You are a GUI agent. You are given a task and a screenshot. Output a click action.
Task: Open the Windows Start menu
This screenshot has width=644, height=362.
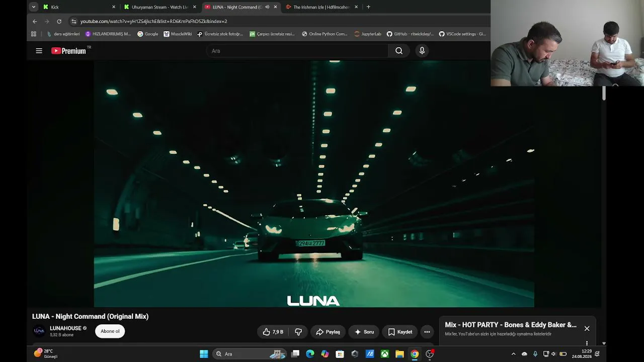(204, 354)
